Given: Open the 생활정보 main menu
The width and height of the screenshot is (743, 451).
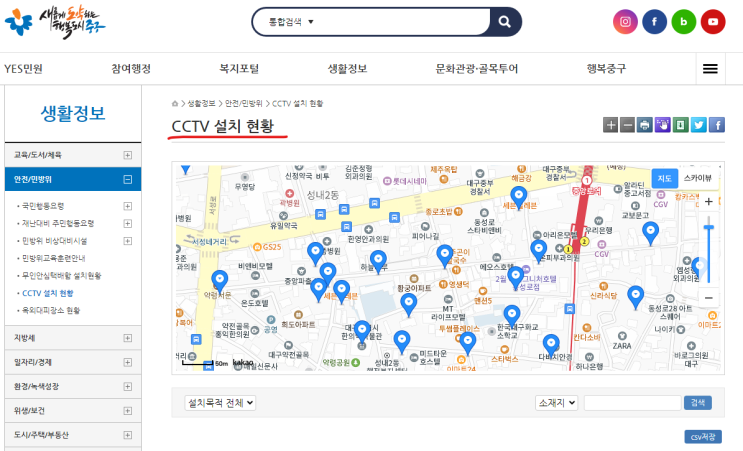Looking at the screenshot, I should click(347, 69).
